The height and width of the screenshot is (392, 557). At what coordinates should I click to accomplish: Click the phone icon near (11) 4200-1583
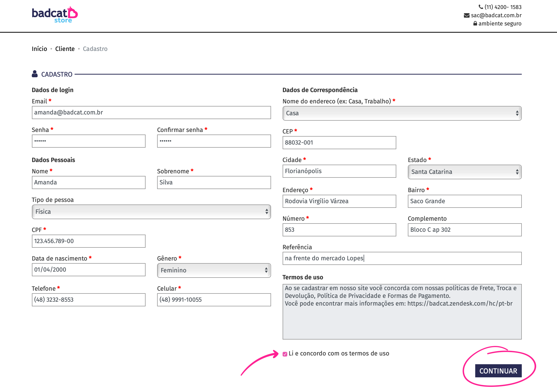point(481,7)
